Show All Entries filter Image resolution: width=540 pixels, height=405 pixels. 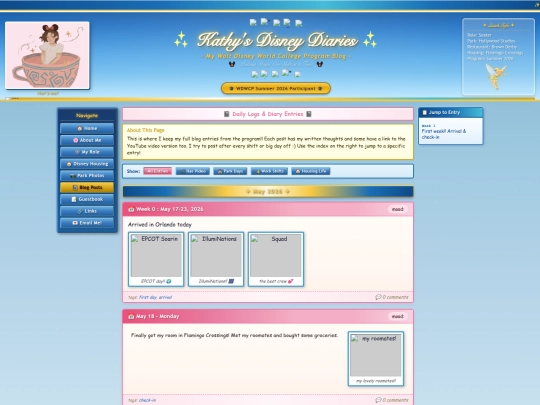[157, 171]
